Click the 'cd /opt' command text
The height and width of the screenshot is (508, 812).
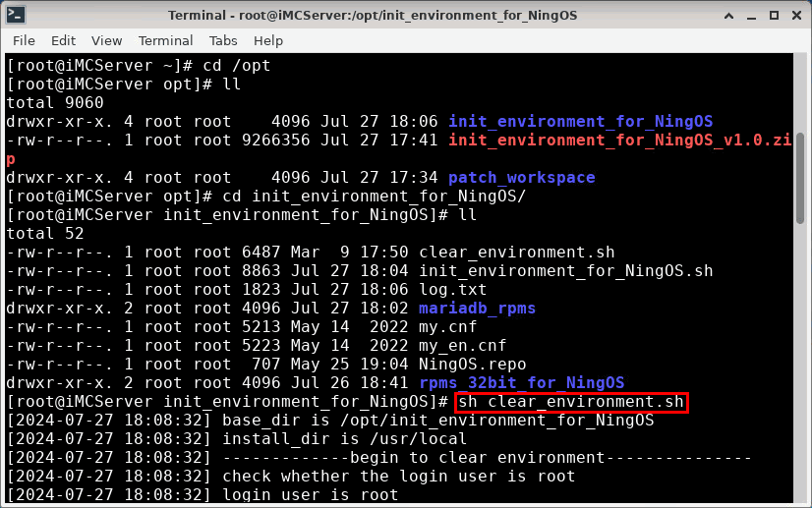click(x=237, y=66)
